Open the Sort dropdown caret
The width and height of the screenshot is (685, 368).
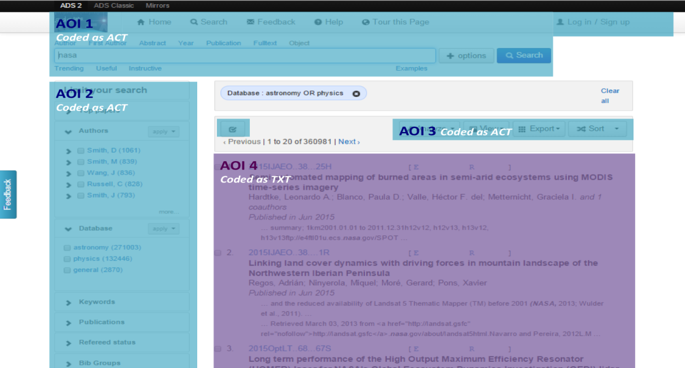(617, 128)
